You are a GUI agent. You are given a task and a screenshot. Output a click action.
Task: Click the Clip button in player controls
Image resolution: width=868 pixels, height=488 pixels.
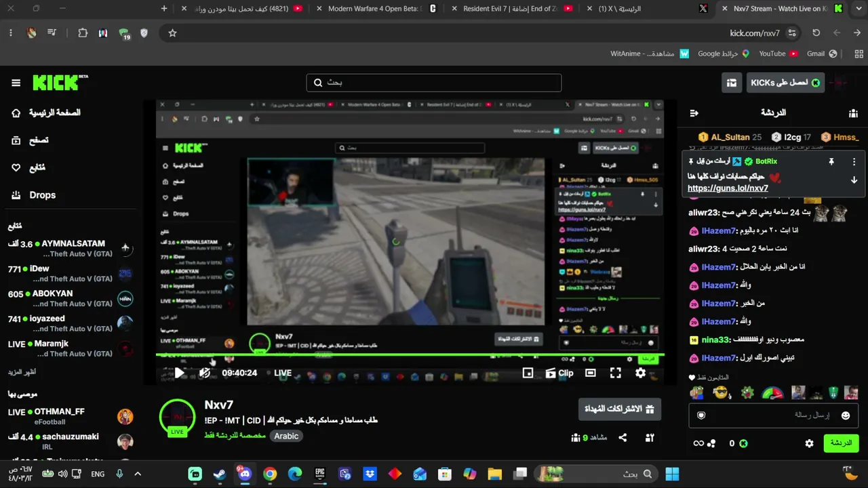click(559, 373)
